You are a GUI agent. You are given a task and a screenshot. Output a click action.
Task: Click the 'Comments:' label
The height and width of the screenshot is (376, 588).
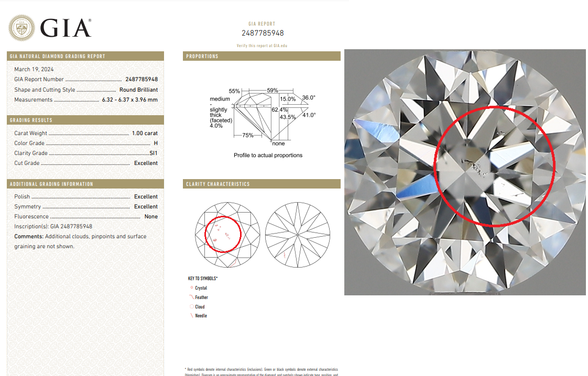(x=29, y=237)
